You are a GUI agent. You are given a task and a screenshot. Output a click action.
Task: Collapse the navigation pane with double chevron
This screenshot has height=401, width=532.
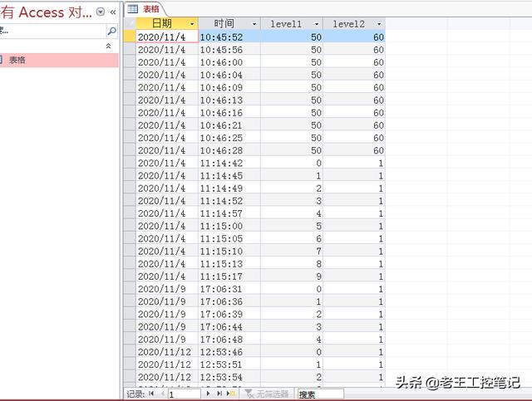113,12
